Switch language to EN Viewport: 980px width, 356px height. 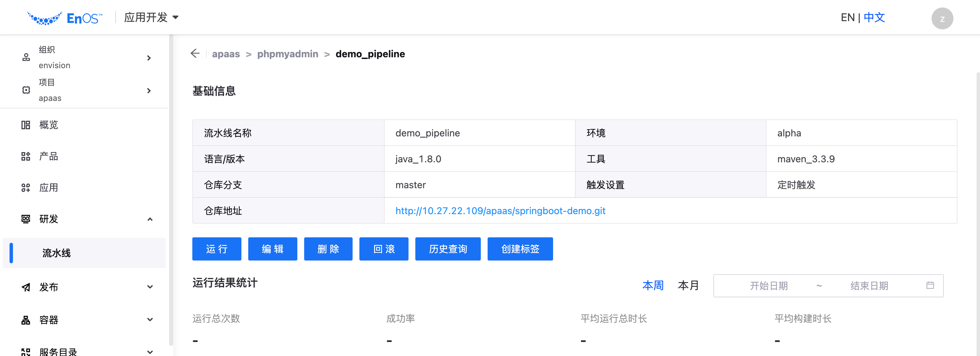pyautogui.click(x=847, y=17)
